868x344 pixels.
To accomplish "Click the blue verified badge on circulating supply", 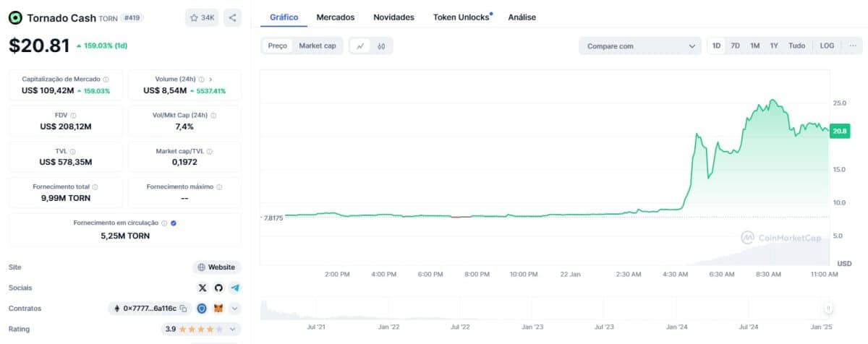I will tap(174, 223).
